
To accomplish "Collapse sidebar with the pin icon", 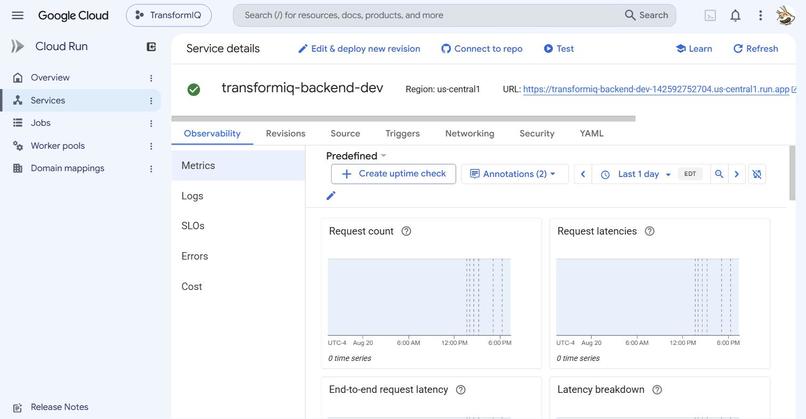I will pyautogui.click(x=151, y=47).
